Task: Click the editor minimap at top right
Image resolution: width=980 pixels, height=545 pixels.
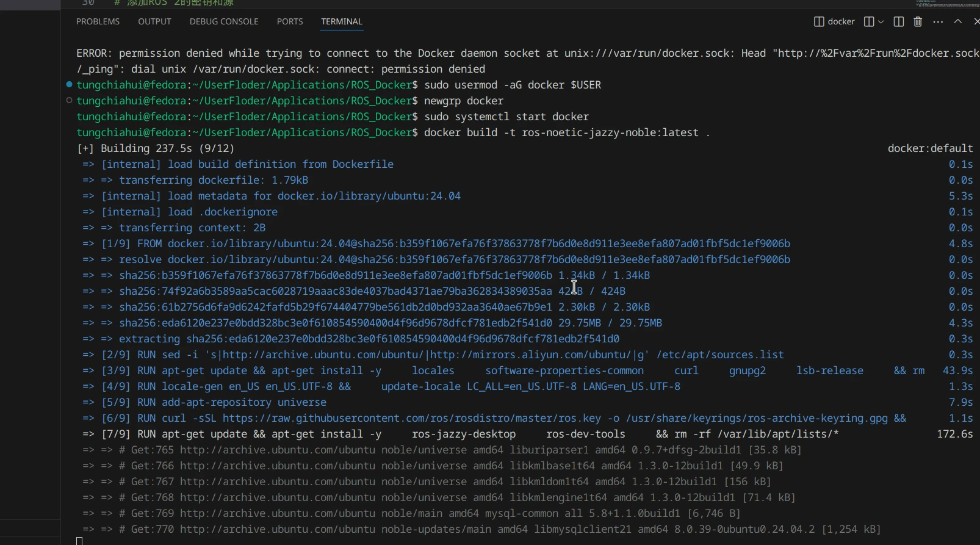Action: (948, 4)
